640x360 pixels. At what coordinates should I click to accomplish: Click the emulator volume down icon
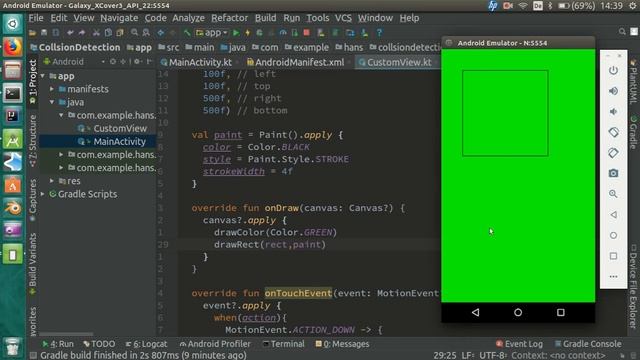(613, 111)
